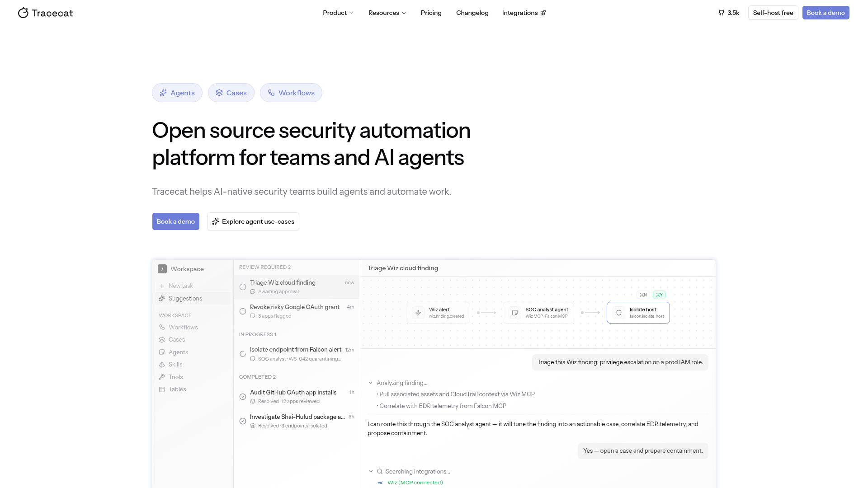
Task: Select the Agents pill tab
Action: 177,93
